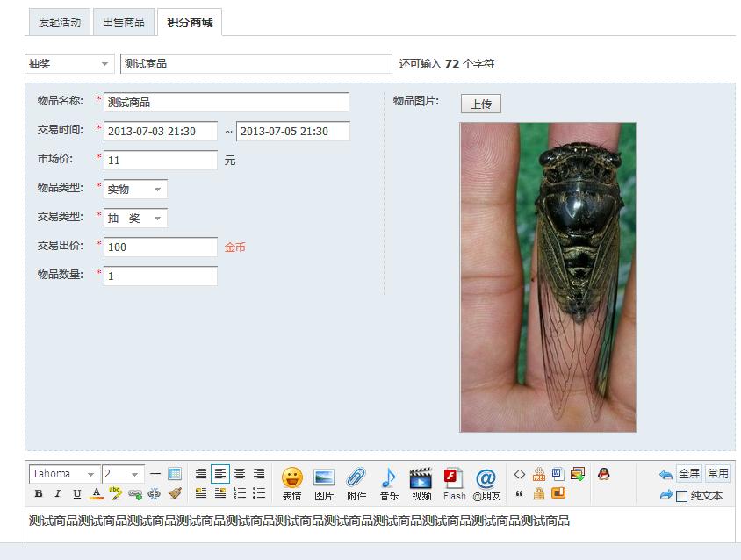Insert QQ penguin contact icon
Image resolution: width=741 pixels, height=560 pixels.
[x=603, y=474]
